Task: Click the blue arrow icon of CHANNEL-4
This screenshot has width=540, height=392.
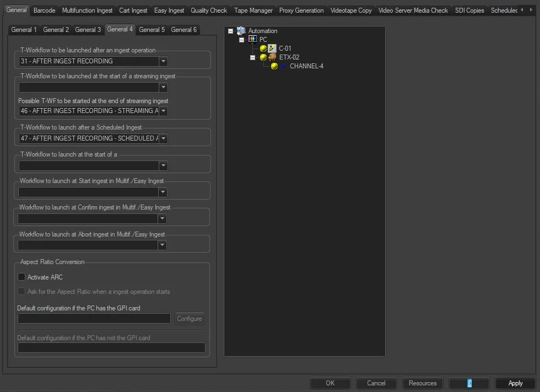Action: point(283,66)
